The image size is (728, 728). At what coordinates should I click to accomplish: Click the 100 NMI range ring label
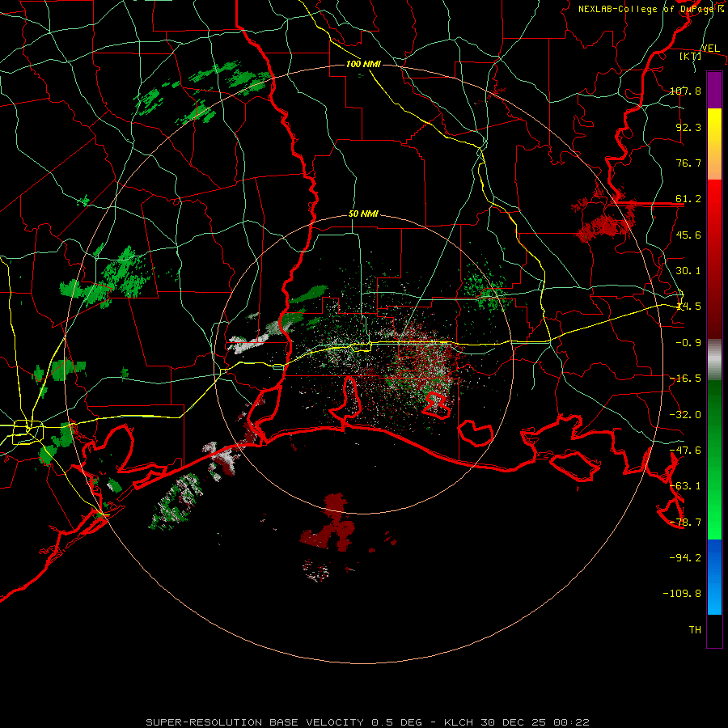(363, 64)
